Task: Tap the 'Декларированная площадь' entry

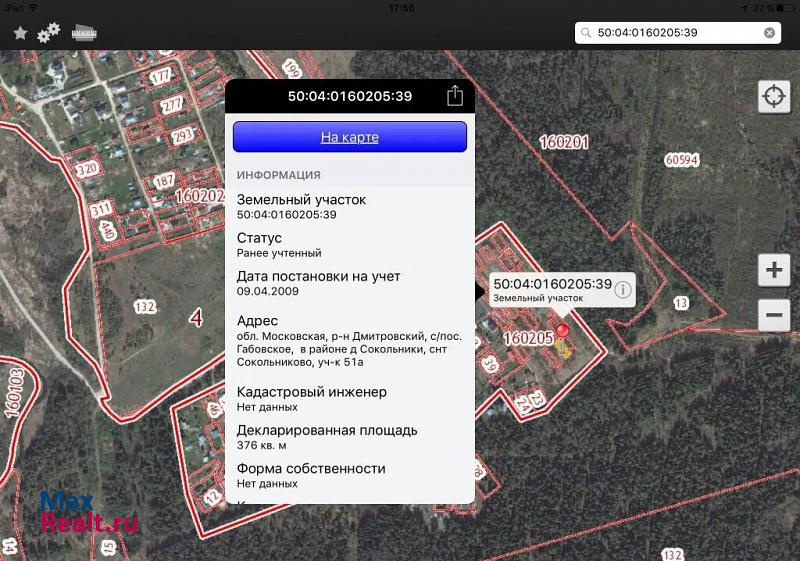Action: [349, 437]
